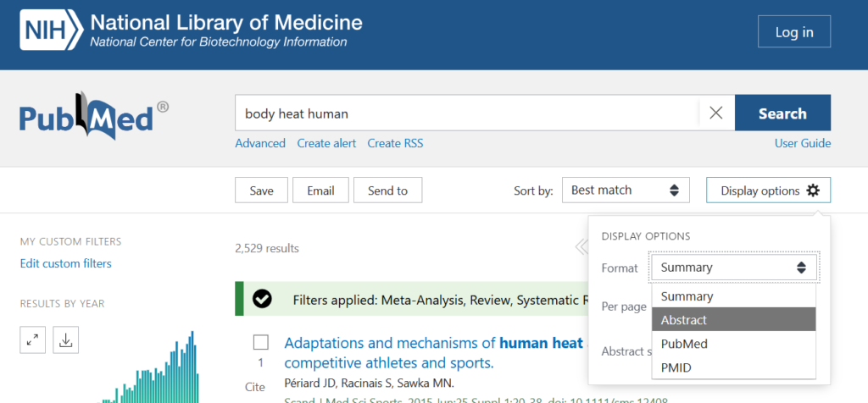Click in the body heat human search field
The height and width of the screenshot is (403, 868).
point(467,113)
